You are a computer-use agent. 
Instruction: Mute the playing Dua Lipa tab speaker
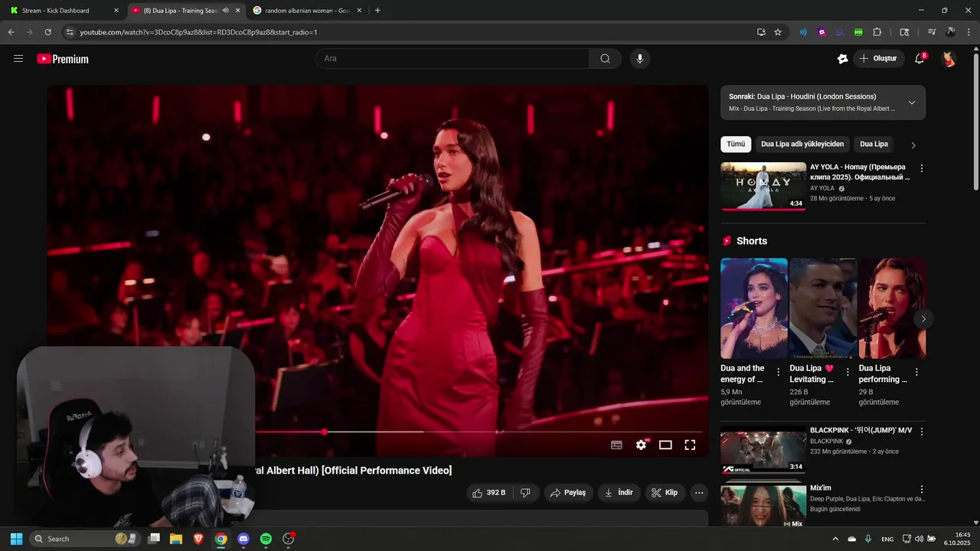225,11
